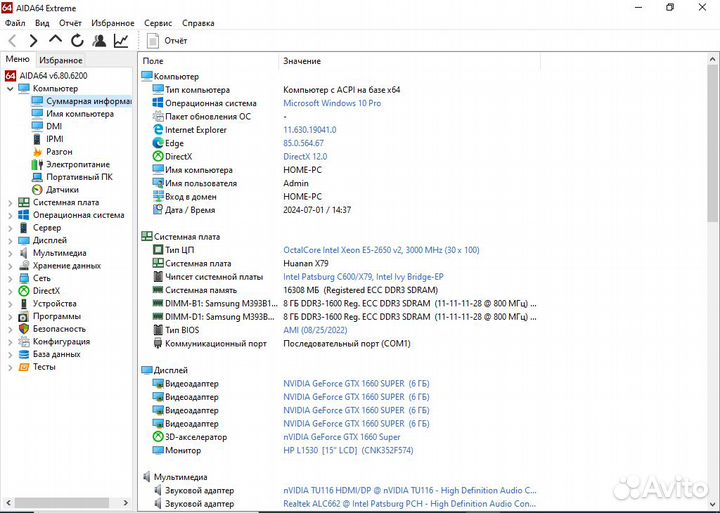Expand the Хранение данных tree node

click(11, 266)
